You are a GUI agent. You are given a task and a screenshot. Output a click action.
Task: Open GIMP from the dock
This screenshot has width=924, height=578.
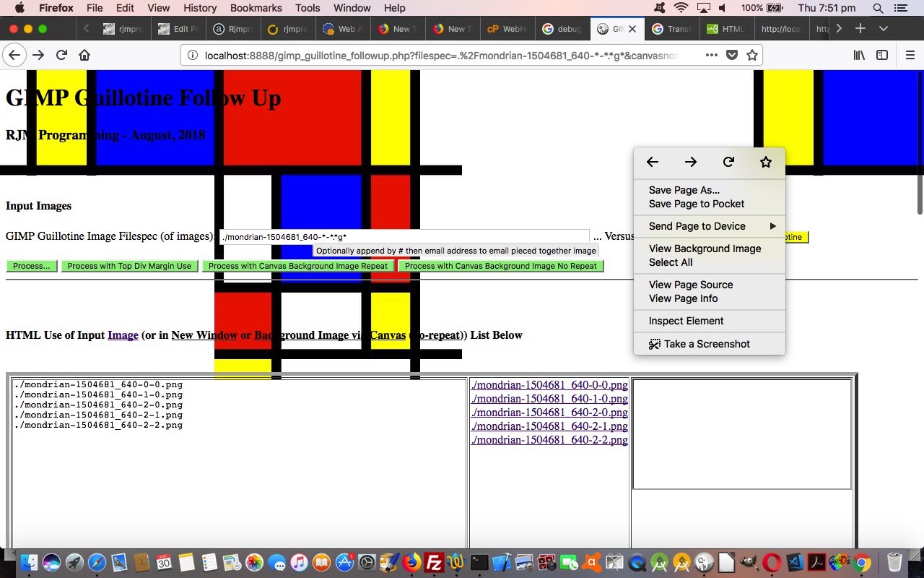click(749, 562)
